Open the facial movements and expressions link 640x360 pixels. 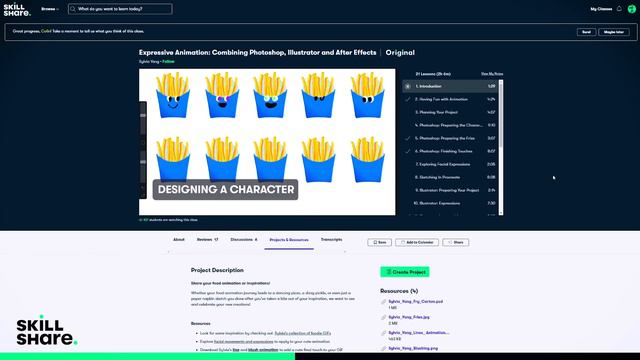pos(244,342)
